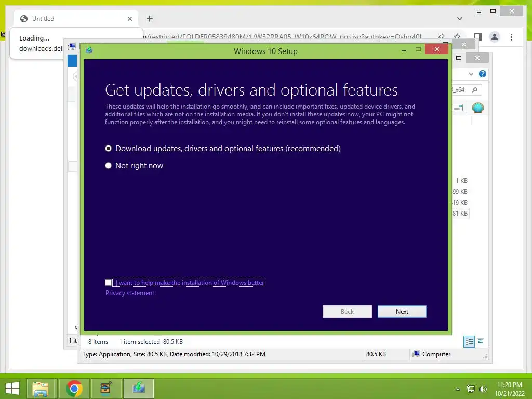Close the Untitled Chrome tab

click(x=129, y=19)
